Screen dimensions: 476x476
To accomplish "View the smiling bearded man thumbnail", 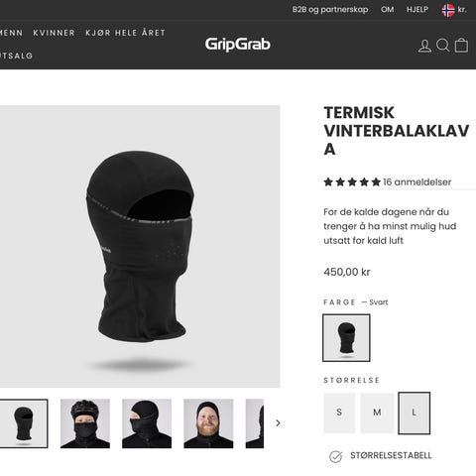I will [x=208, y=423].
